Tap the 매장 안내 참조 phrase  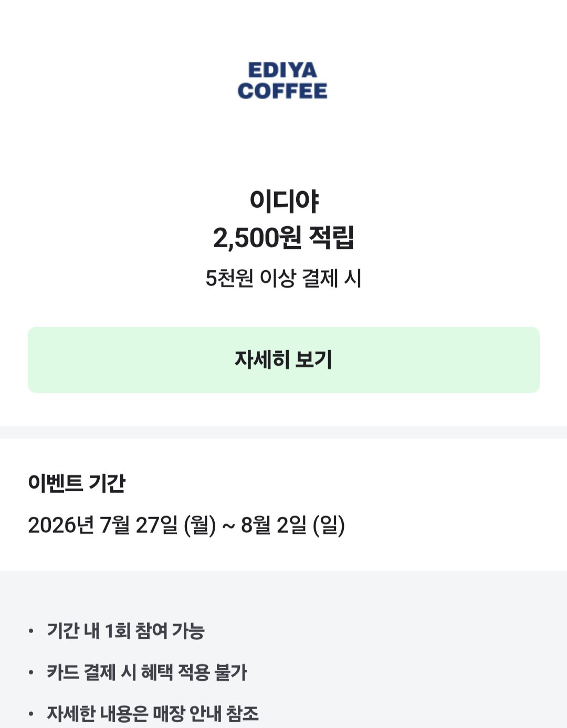tap(206, 713)
